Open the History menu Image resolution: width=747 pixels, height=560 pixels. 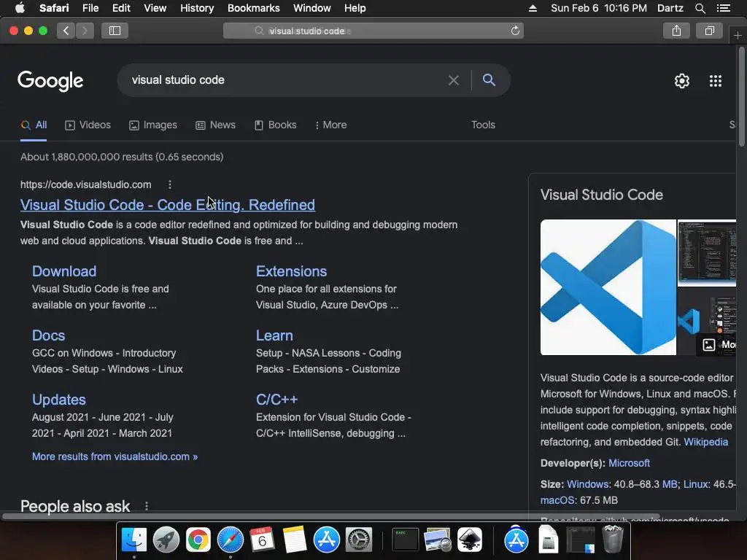197,8
